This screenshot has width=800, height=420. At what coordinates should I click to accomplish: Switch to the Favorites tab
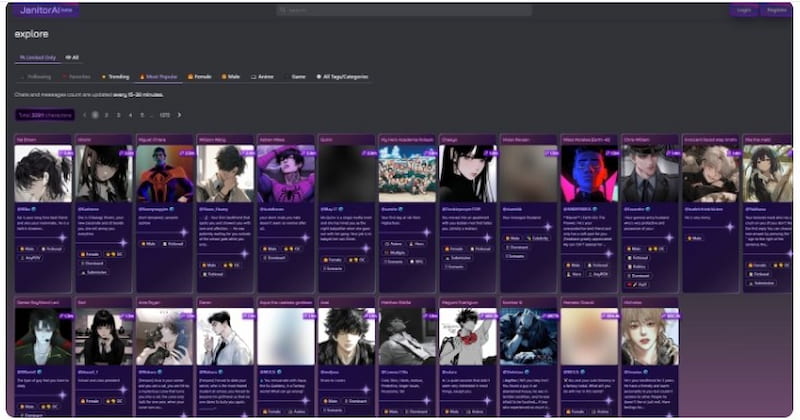(77, 77)
